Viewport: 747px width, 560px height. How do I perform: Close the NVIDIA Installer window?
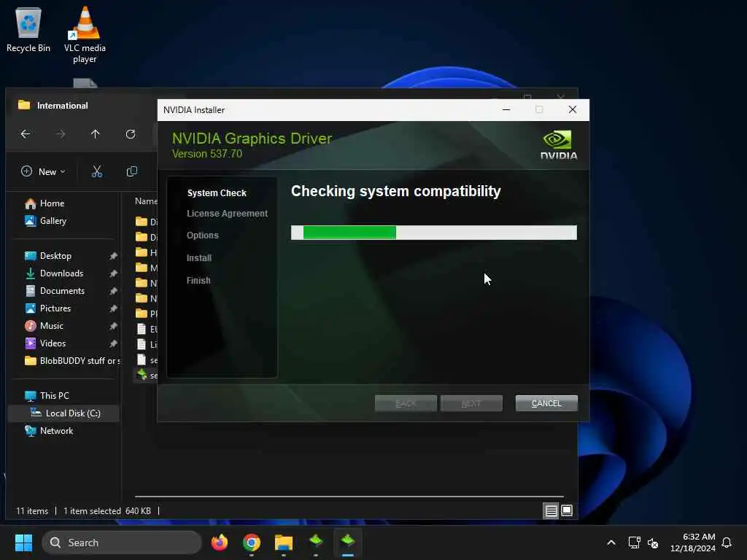point(573,109)
